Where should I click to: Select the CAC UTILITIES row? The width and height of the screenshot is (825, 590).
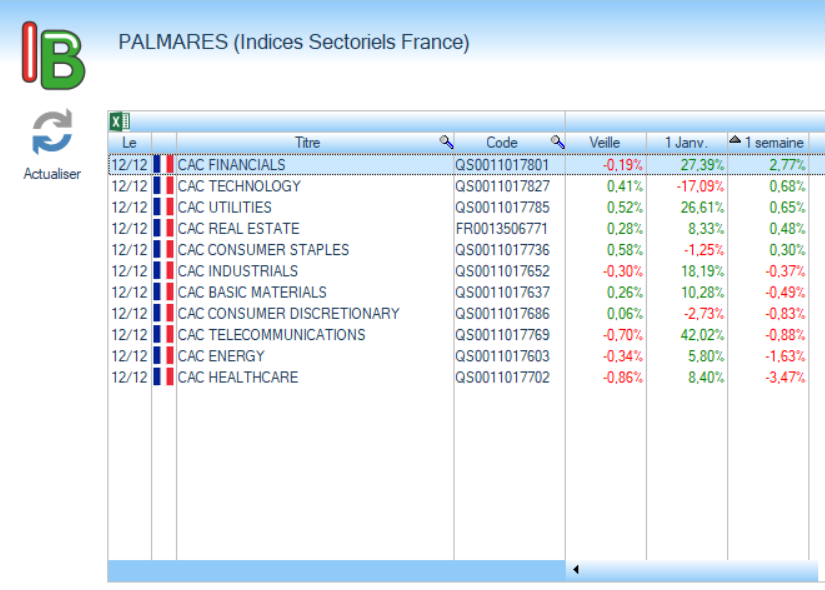point(225,207)
